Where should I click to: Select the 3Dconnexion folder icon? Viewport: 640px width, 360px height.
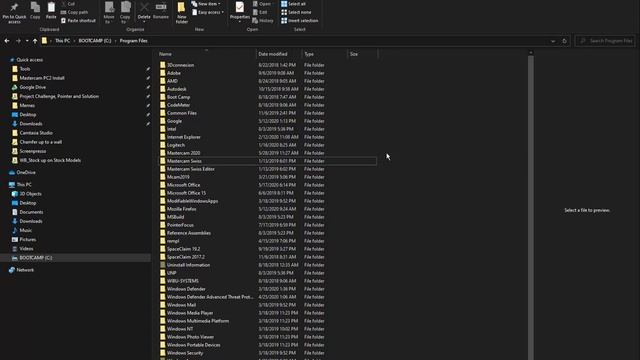162,65
